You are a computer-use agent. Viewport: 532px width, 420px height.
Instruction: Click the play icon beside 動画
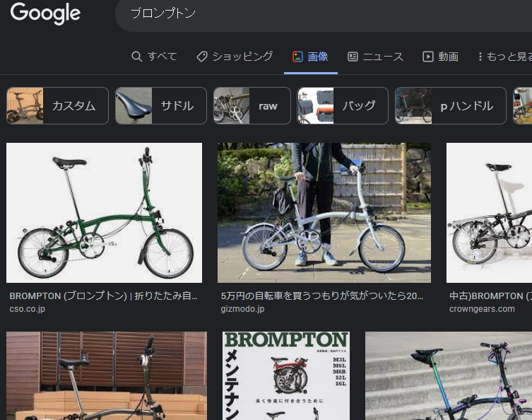(x=428, y=57)
